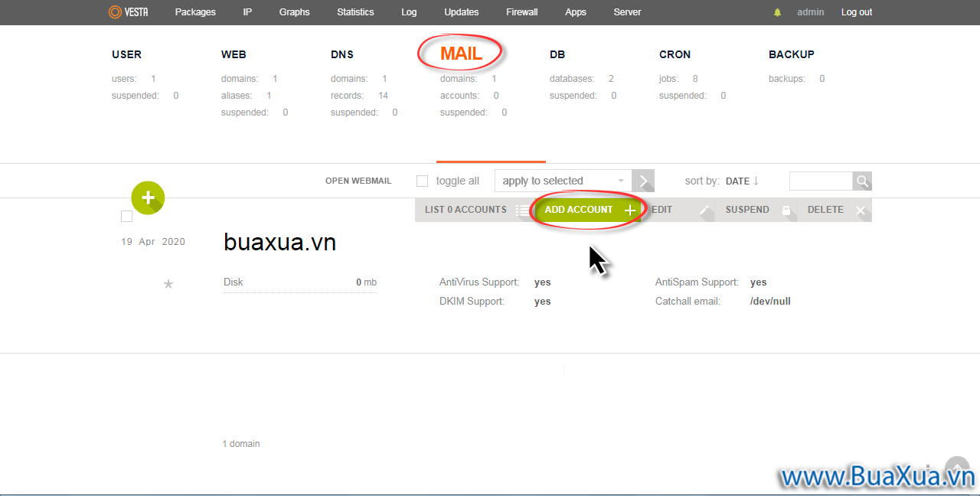Click the EDIT button for buaxua.vn

coord(678,210)
